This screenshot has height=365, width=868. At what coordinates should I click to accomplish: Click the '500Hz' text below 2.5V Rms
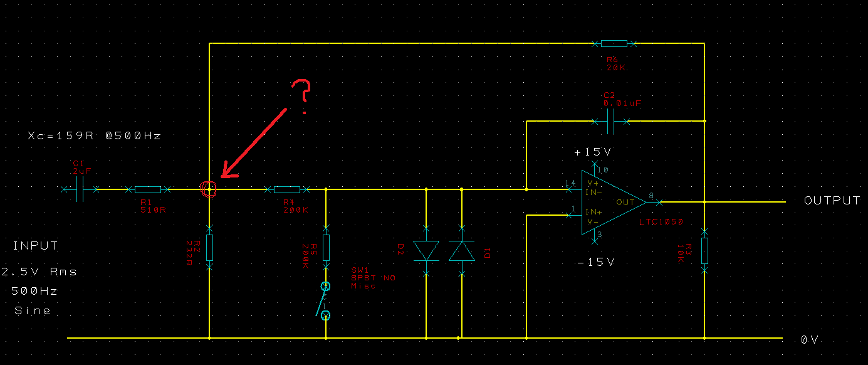pyautogui.click(x=34, y=292)
